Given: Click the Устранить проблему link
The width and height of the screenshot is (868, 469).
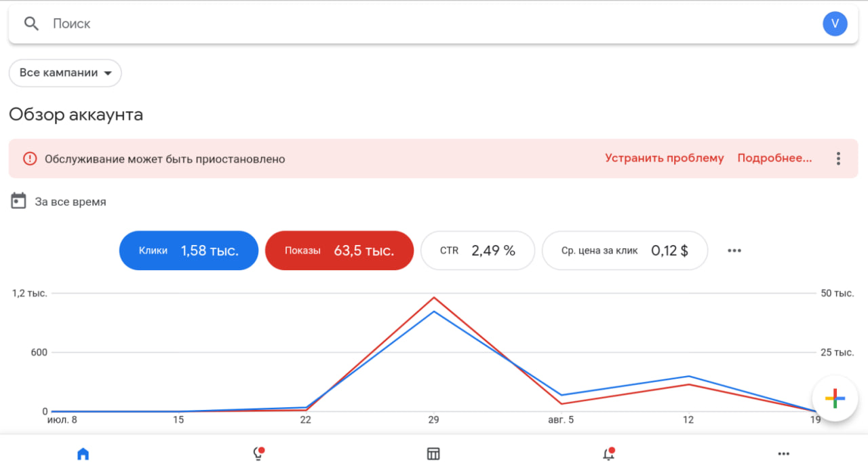Looking at the screenshot, I should [x=664, y=158].
